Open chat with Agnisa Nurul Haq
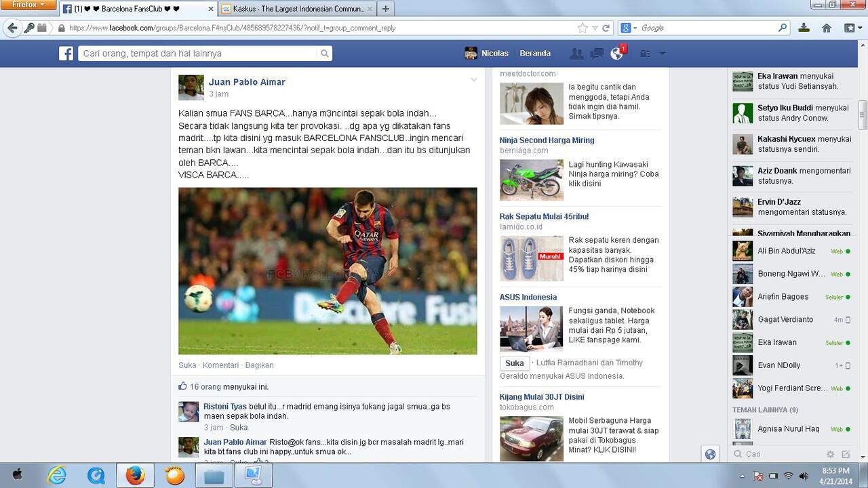868x488 pixels. click(791, 429)
